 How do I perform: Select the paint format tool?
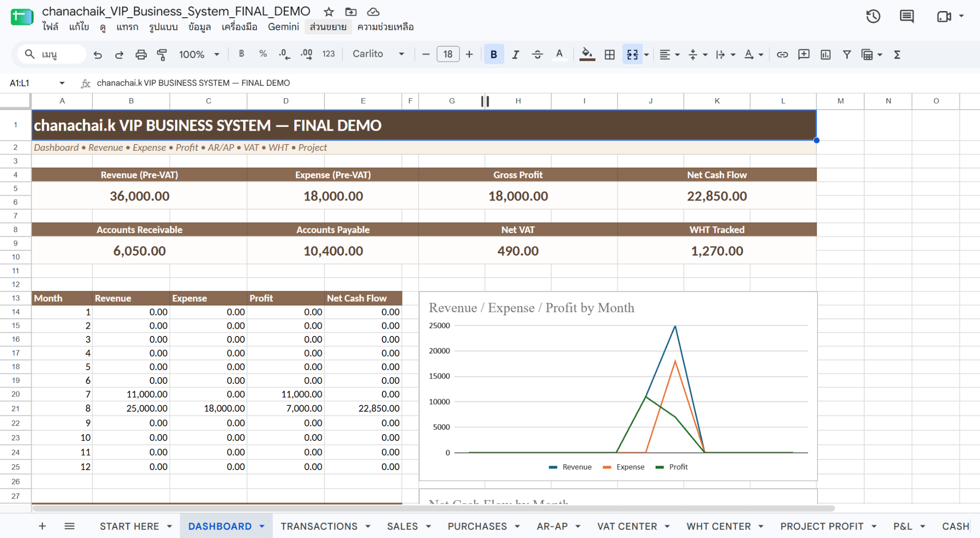pos(162,55)
